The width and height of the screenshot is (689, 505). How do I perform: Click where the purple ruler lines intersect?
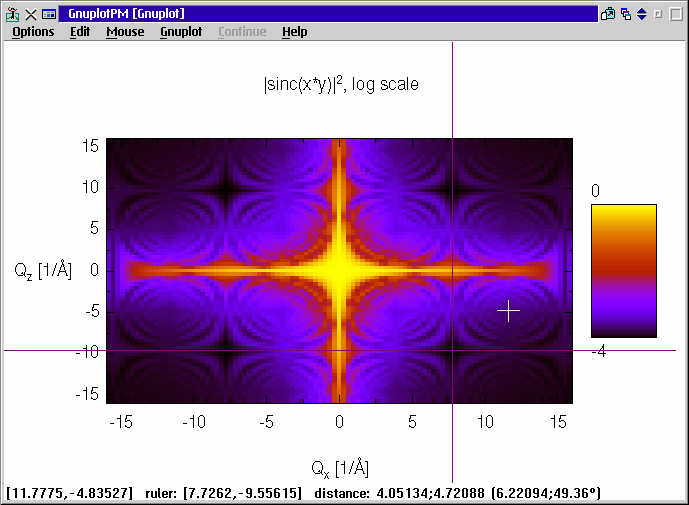coord(453,350)
